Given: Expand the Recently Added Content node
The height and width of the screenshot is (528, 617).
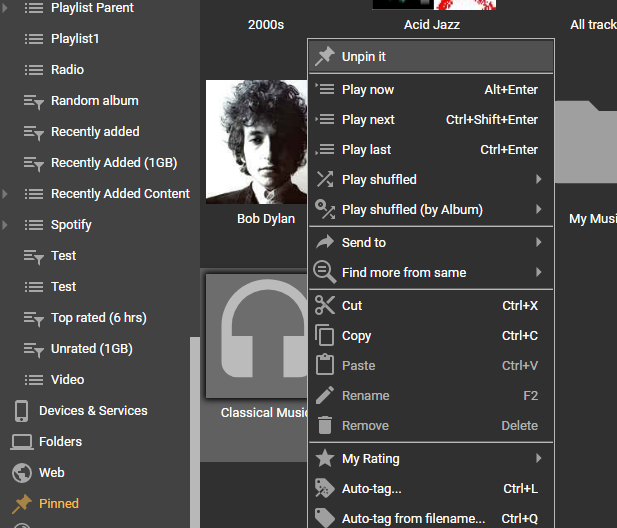Looking at the screenshot, I should (x=6, y=194).
